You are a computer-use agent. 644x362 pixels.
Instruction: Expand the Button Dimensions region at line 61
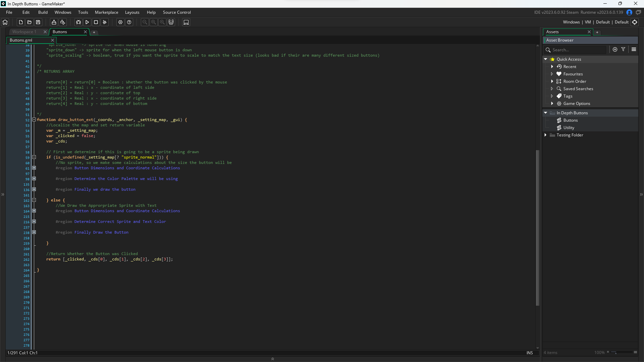tap(34, 168)
